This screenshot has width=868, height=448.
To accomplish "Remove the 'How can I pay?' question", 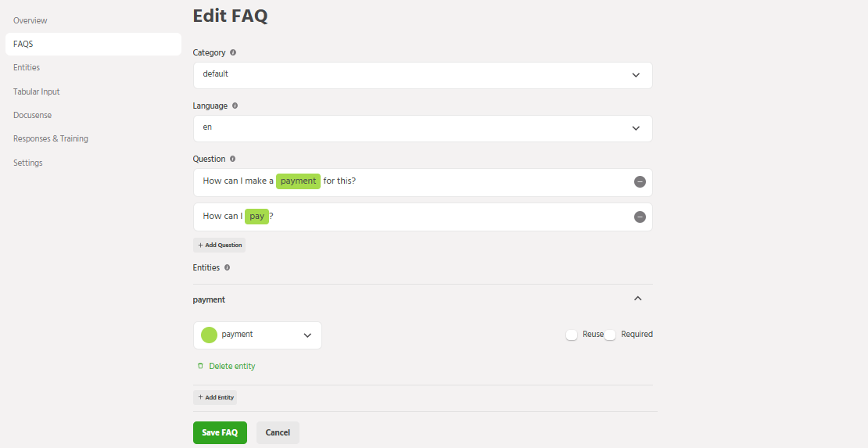I will [640, 217].
